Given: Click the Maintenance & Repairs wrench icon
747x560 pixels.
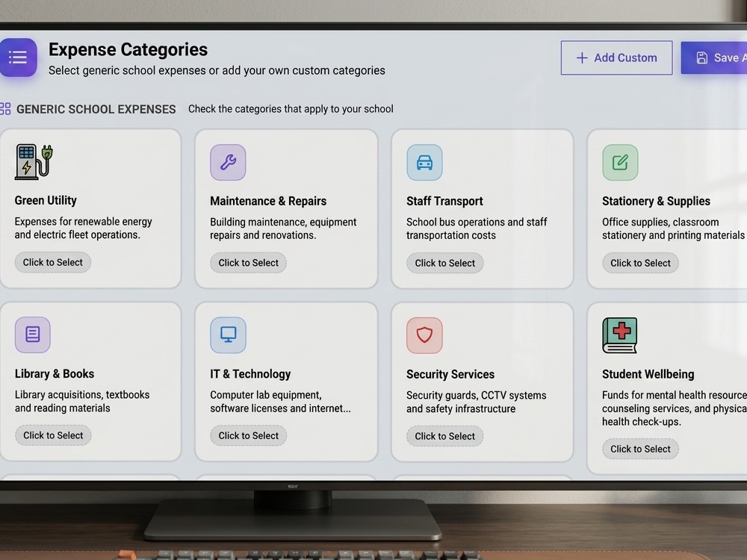Looking at the screenshot, I should pos(228,162).
